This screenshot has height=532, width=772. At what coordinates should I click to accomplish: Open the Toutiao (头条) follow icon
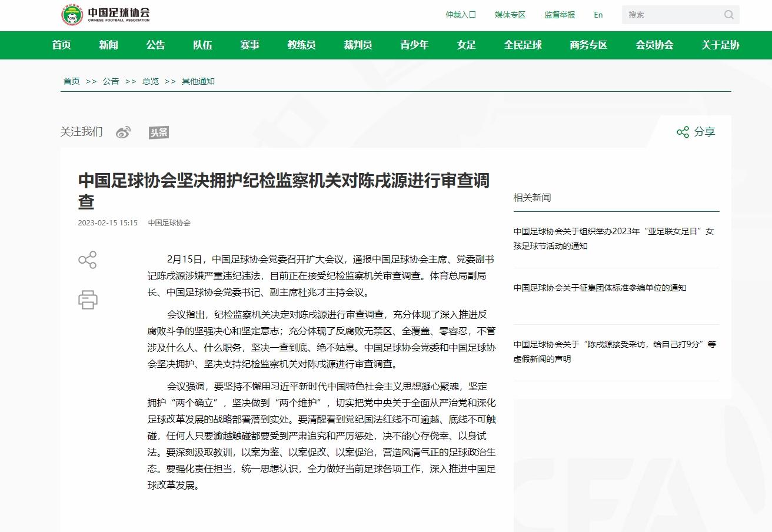click(x=158, y=132)
